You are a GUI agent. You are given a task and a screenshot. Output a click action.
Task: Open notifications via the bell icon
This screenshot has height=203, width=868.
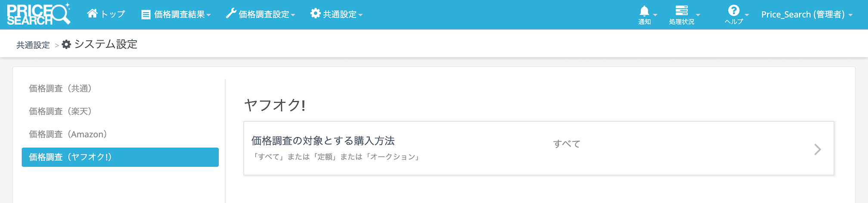[644, 11]
